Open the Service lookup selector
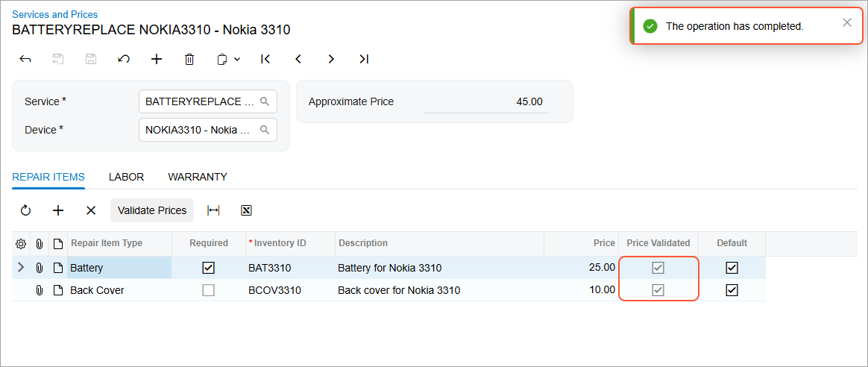Viewport: 868px width, 367px height. 265,101
